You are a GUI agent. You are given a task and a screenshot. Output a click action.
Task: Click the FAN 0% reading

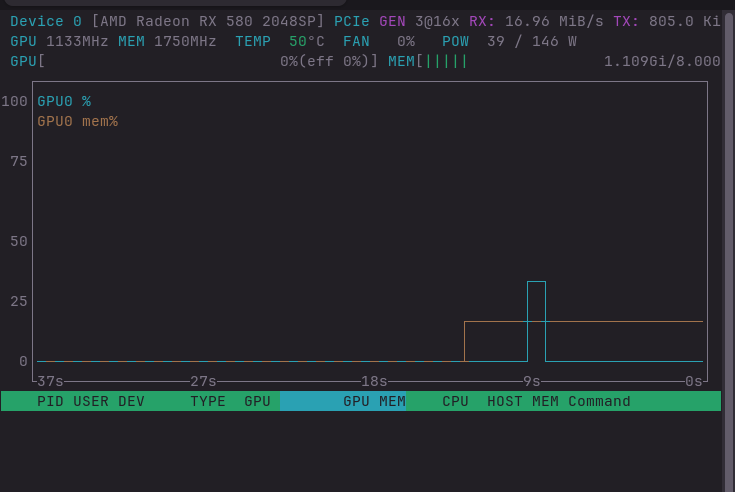pyautogui.click(x=379, y=42)
